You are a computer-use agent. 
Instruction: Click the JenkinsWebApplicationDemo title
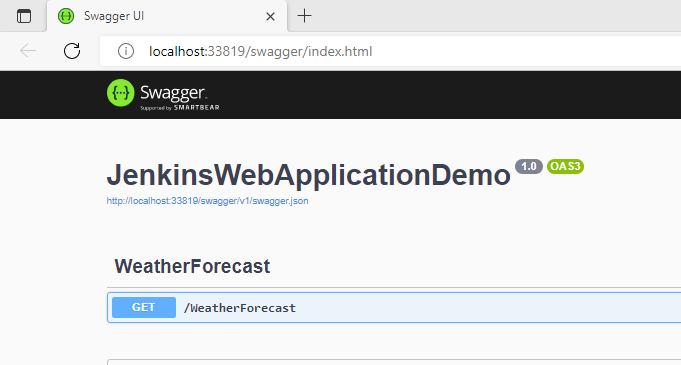coord(309,175)
